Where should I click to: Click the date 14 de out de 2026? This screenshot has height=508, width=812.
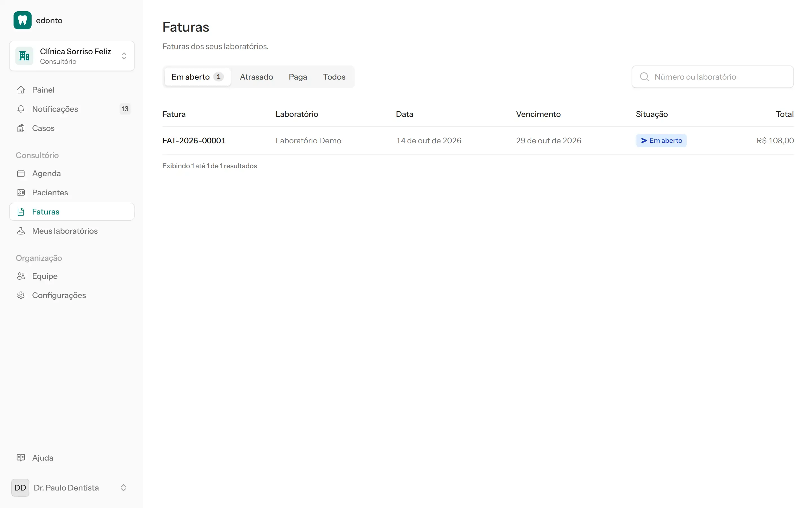429,141
